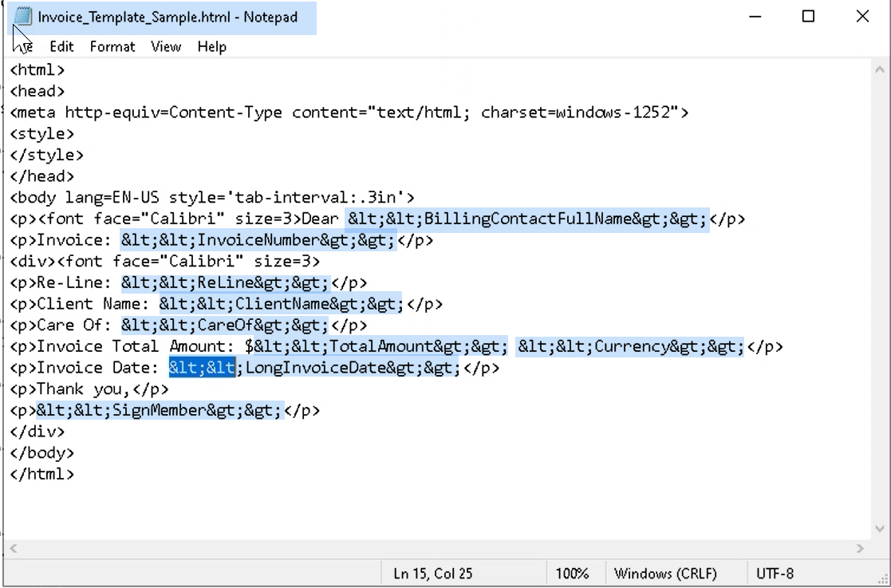
Task: Close the Notepad window
Action: [x=862, y=17]
